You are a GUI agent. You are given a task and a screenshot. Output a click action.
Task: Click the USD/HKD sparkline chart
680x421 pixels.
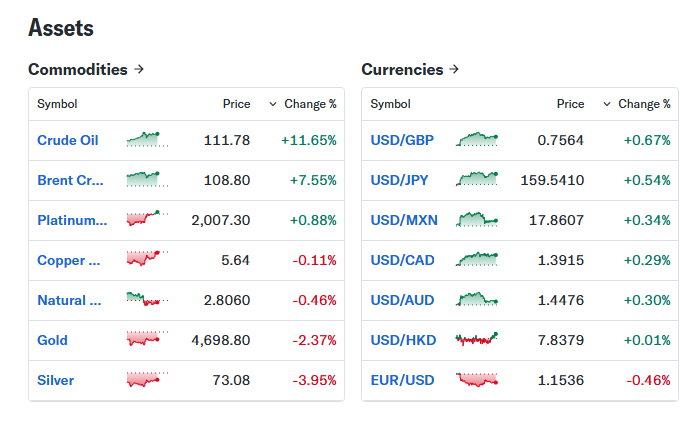(479, 340)
